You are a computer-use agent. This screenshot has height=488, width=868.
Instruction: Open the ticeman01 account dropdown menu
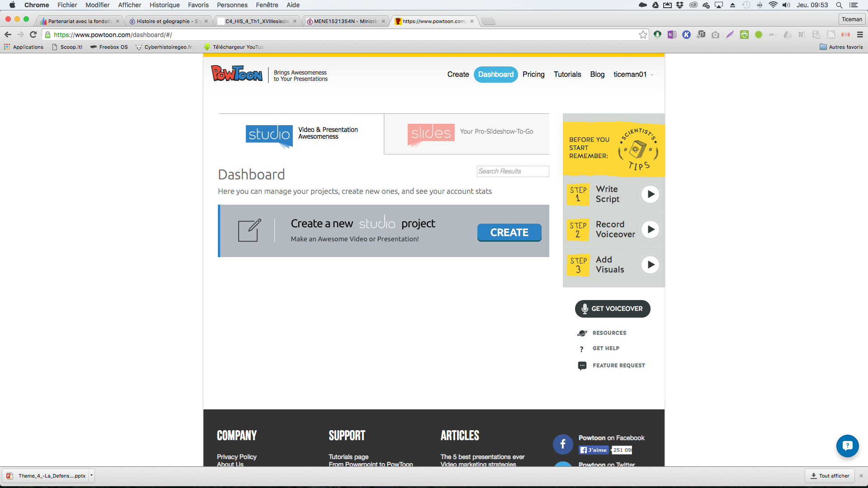pos(634,75)
